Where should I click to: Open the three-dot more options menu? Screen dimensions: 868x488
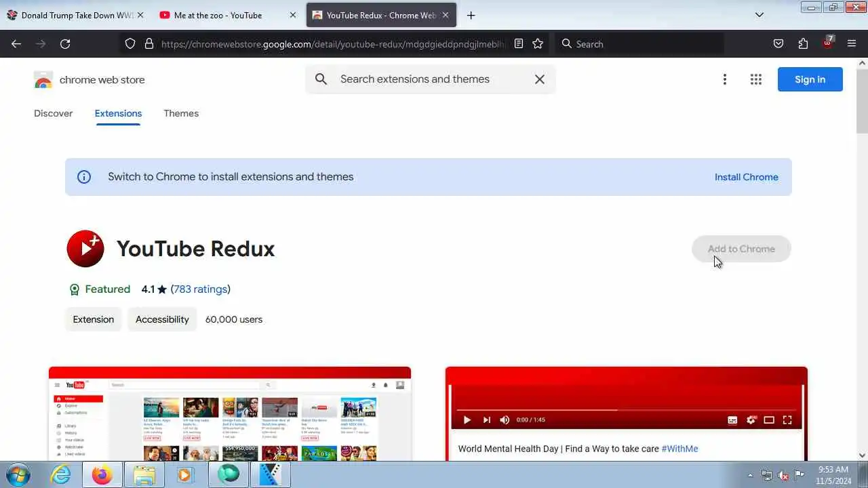724,79
